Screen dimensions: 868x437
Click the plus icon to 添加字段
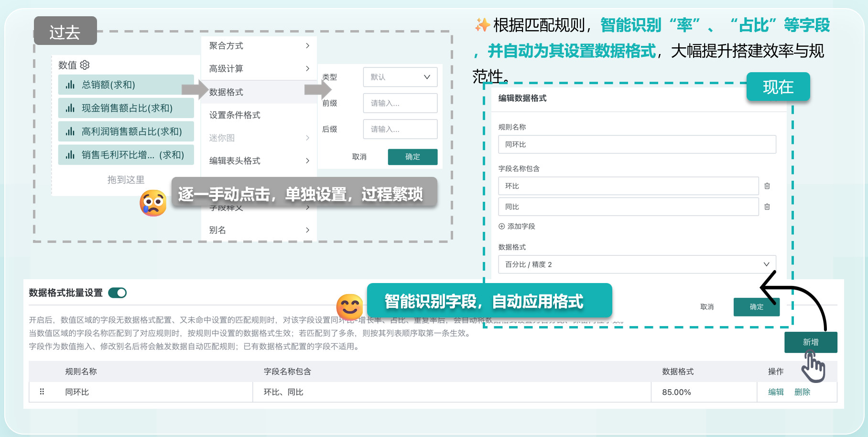(502, 227)
